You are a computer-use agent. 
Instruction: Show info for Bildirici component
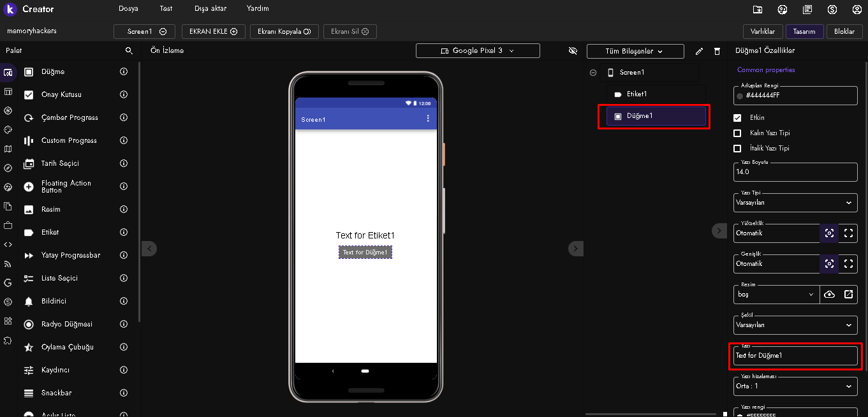[124, 301]
